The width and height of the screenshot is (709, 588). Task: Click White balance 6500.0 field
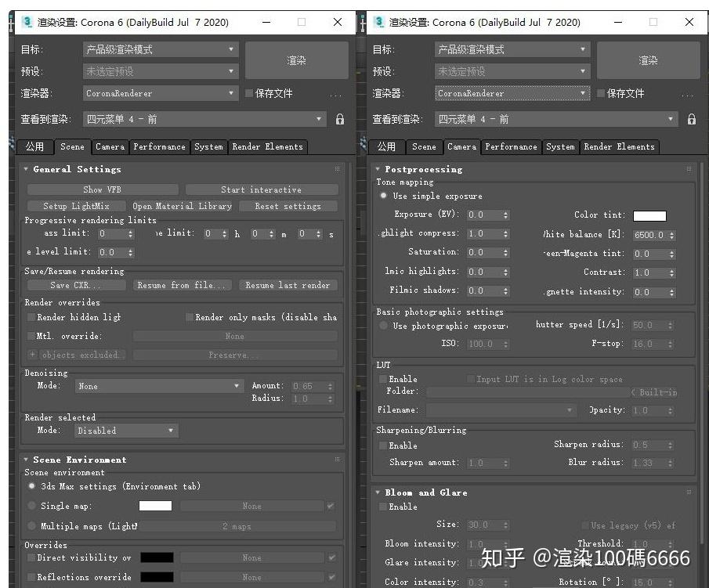(x=649, y=235)
